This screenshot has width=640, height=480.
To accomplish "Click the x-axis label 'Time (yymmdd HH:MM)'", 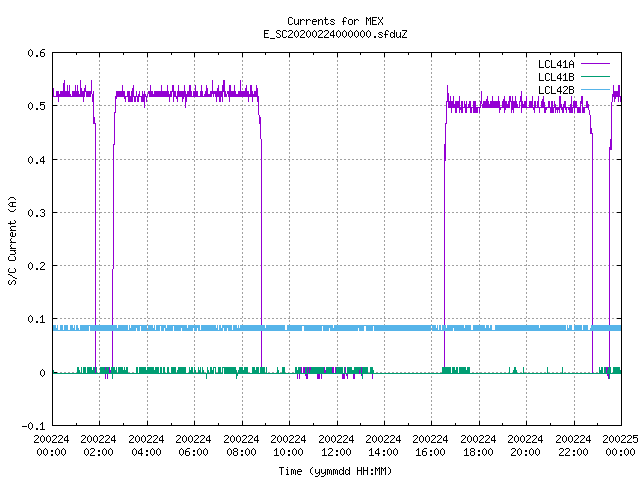I will (x=335, y=471).
